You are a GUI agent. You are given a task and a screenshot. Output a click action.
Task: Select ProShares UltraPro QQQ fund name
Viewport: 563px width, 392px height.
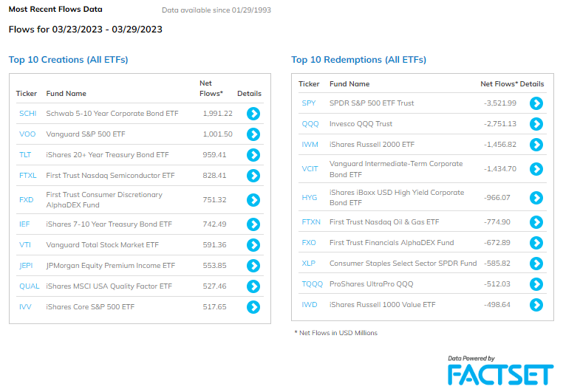(371, 284)
